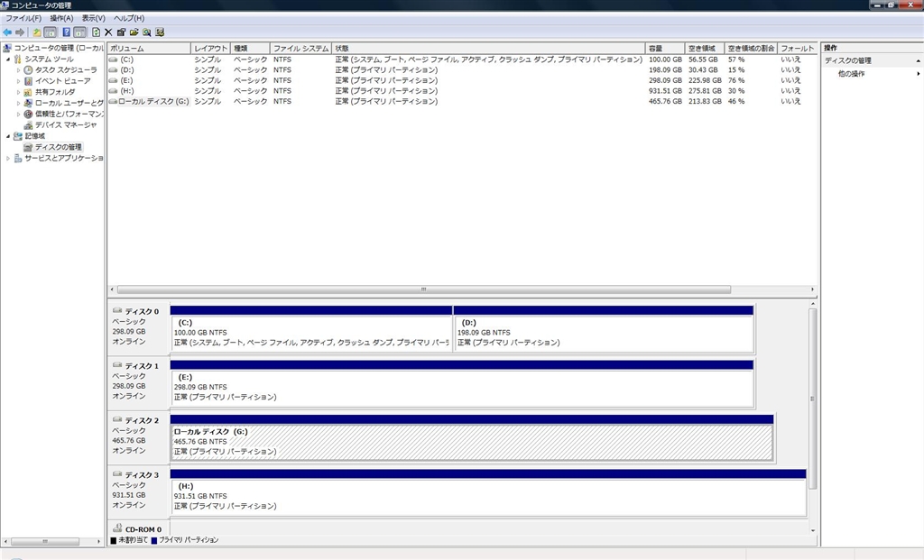The image size is (924, 560).
Task: Expand the 共有フォルダ node arrow
Action: 18,92
